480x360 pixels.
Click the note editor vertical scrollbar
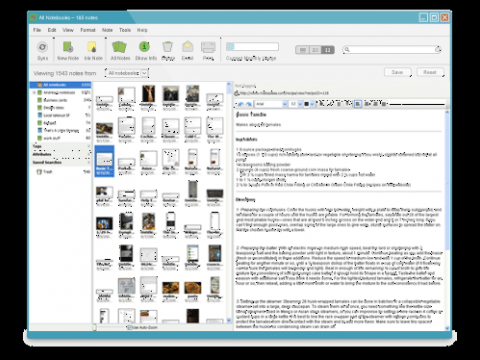447,220
